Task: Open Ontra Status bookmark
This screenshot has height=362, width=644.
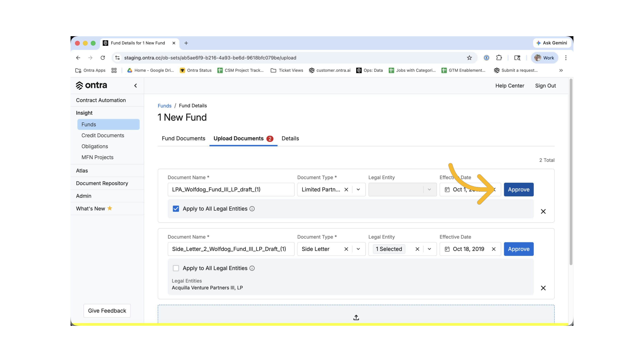Action: (x=196, y=70)
